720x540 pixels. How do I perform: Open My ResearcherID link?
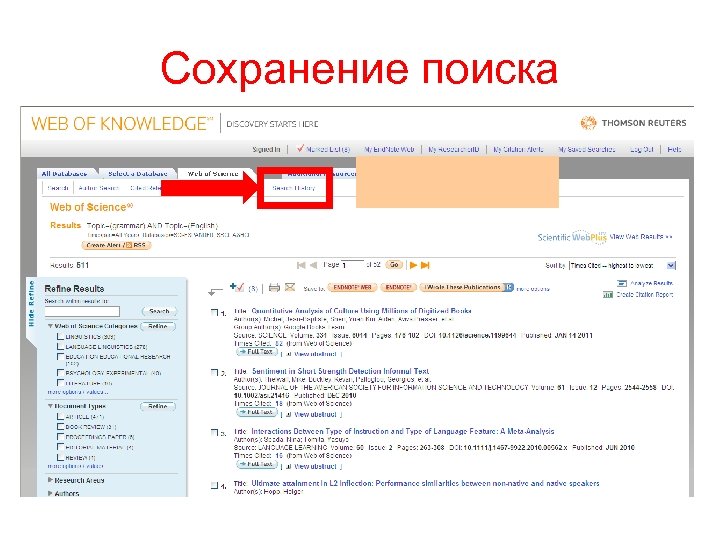454,149
